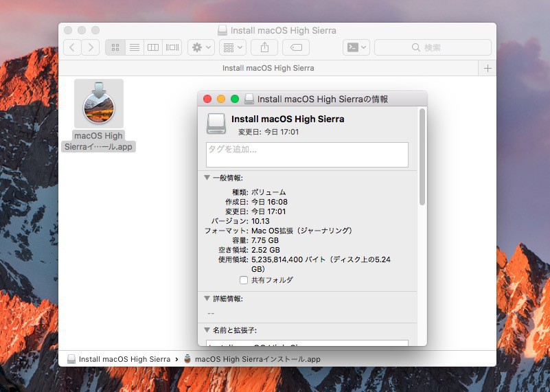
Task: Switch Finder to Cover Flow view
Action: 172,47
